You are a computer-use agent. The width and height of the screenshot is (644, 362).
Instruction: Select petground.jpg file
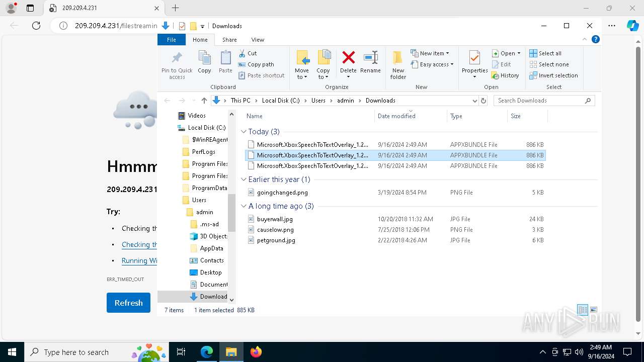(x=276, y=240)
